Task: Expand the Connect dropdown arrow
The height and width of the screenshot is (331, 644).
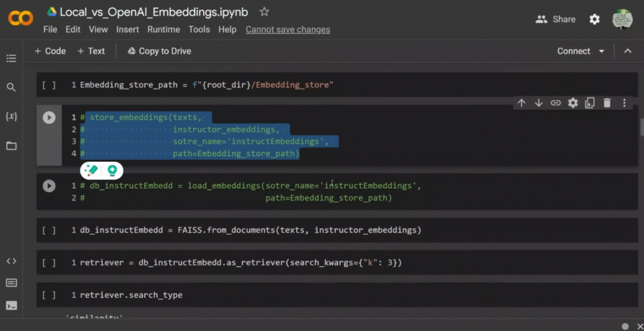Action: point(601,52)
